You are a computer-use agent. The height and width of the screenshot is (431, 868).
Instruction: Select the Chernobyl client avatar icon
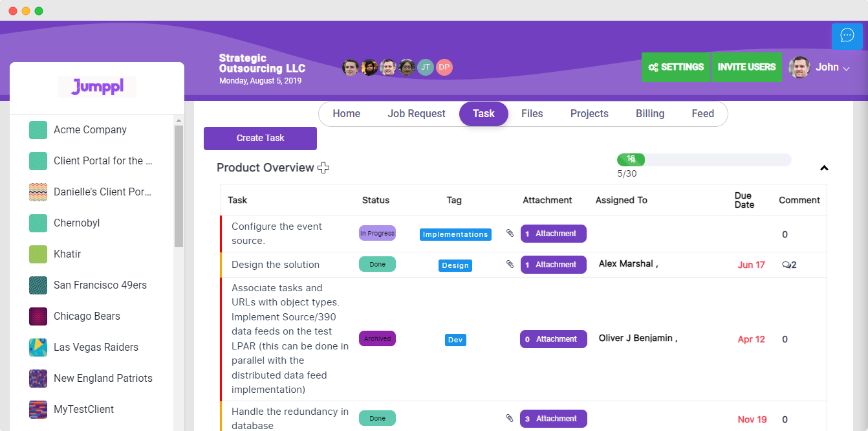pos(37,223)
